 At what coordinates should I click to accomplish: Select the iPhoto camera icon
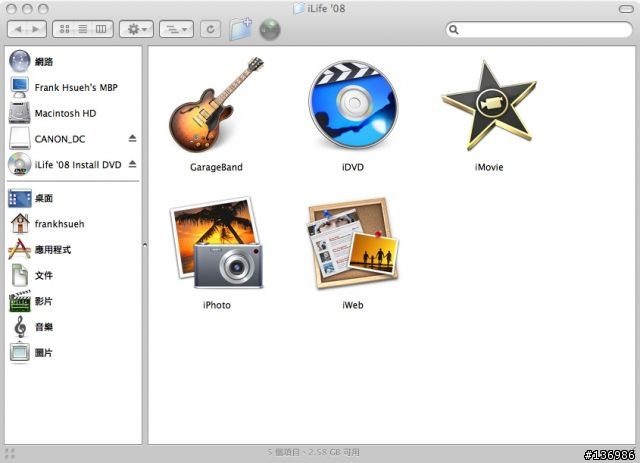(x=216, y=243)
